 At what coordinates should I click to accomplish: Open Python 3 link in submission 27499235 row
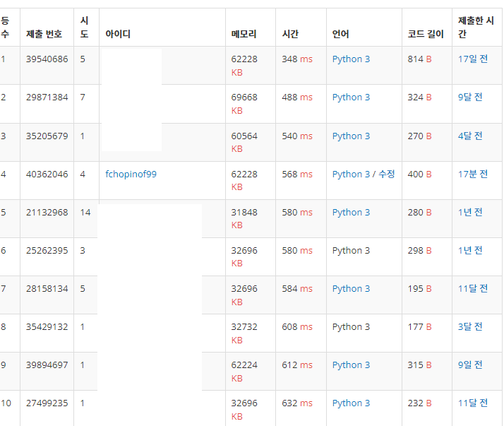coord(351,403)
